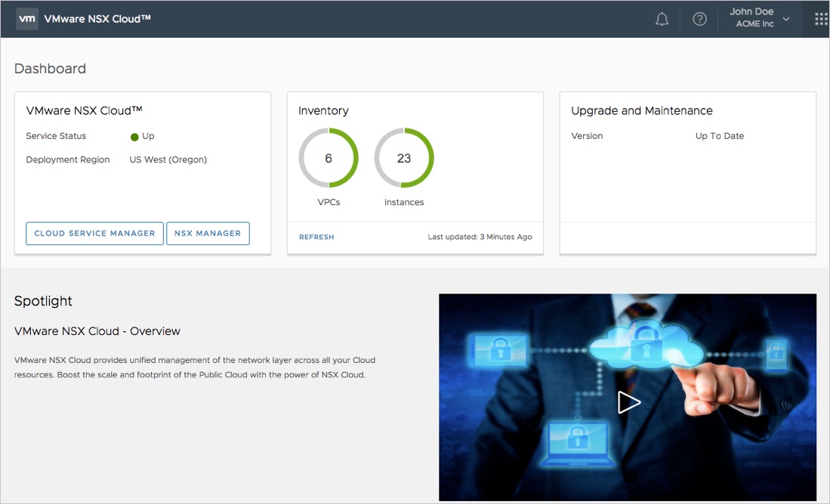The image size is (830, 504).
Task: Play the NSX Cloud overview video
Action: [629, 402]
